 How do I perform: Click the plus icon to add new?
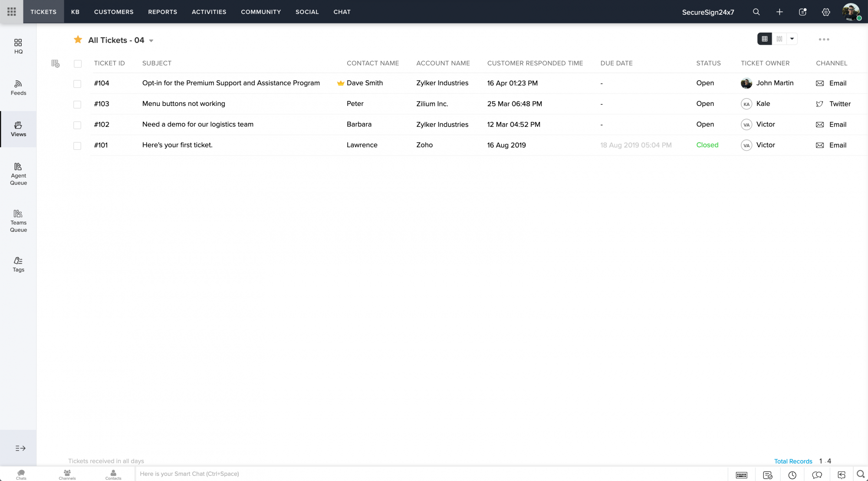[779, 12]
